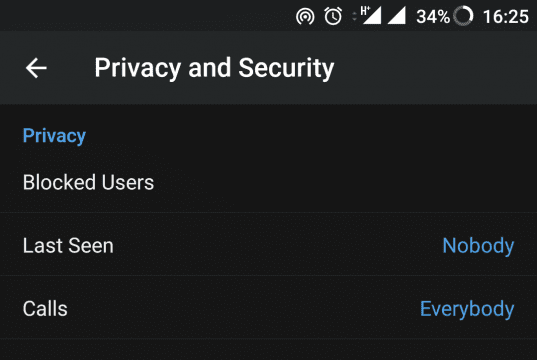
Task: Tap empty area right of Blocked Users
Action: [342, 182]
